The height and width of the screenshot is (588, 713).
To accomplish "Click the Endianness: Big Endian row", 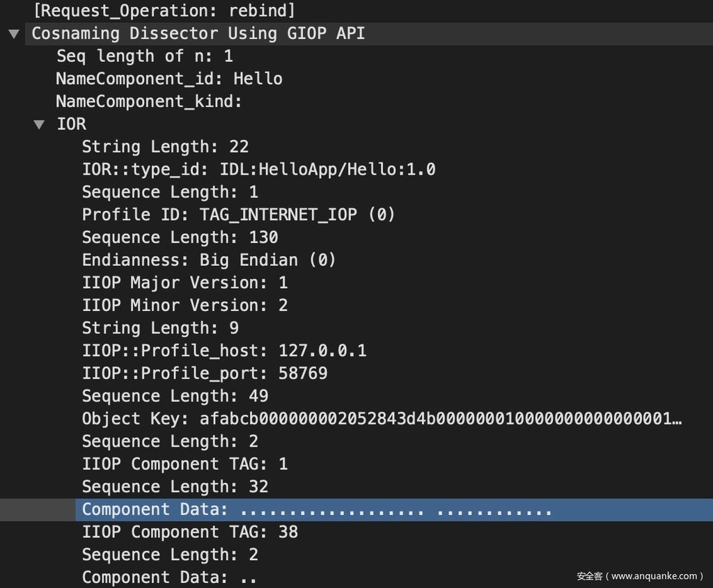I will coord(209,260).
